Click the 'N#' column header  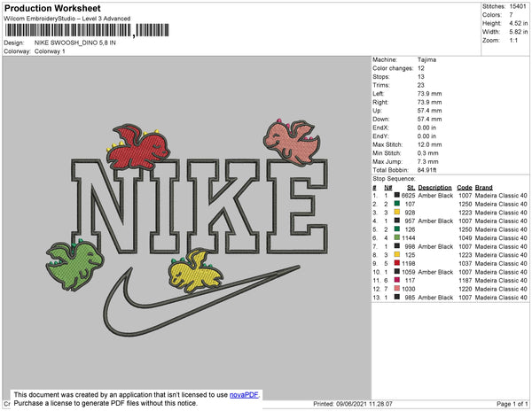pyautogui.click(x=388, y=188)
